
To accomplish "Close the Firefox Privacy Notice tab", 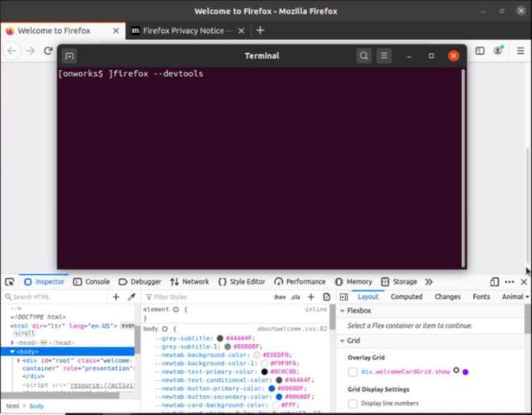I will click(241, 31).
